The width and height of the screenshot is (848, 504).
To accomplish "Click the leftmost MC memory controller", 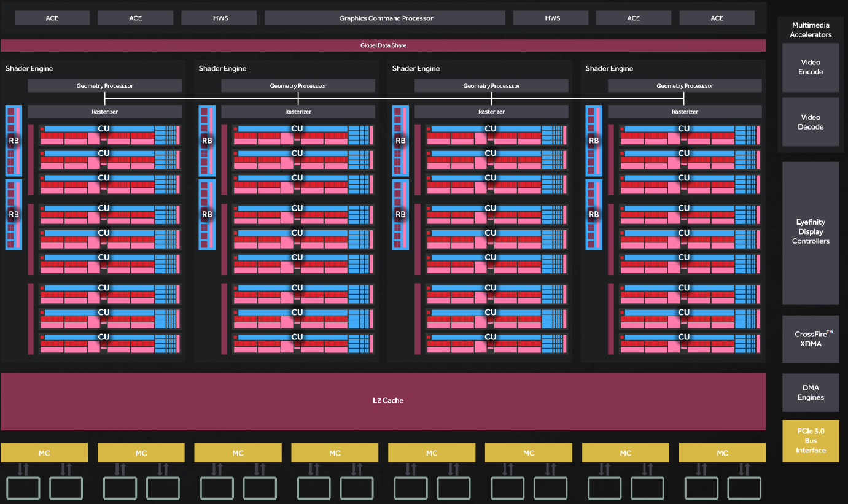I will click(x=44, y=453).
